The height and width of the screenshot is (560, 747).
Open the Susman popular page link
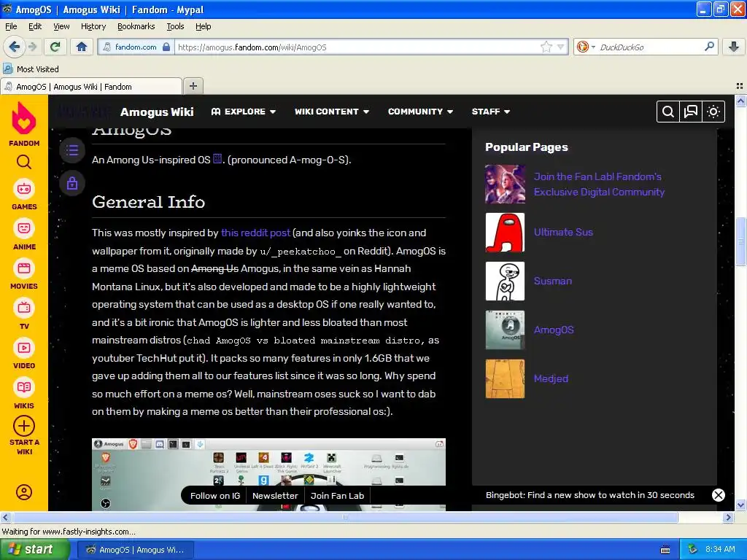click(x=553, y=281)
